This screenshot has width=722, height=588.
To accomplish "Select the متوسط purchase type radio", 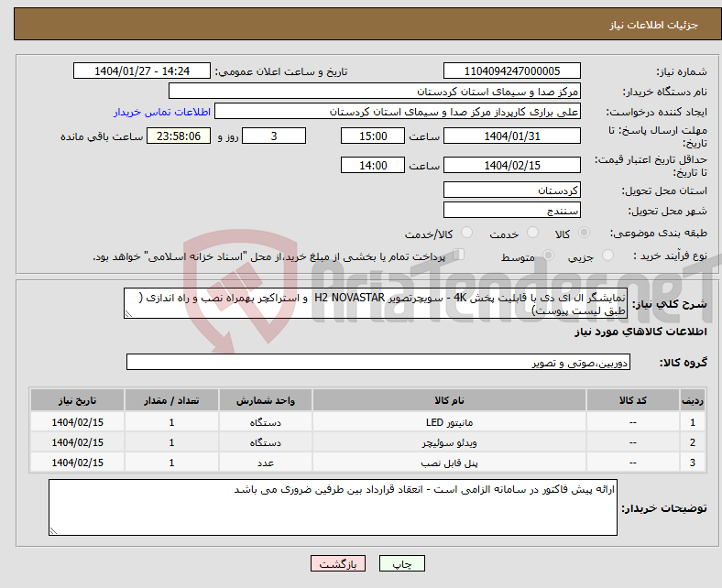I will [549, 256].
